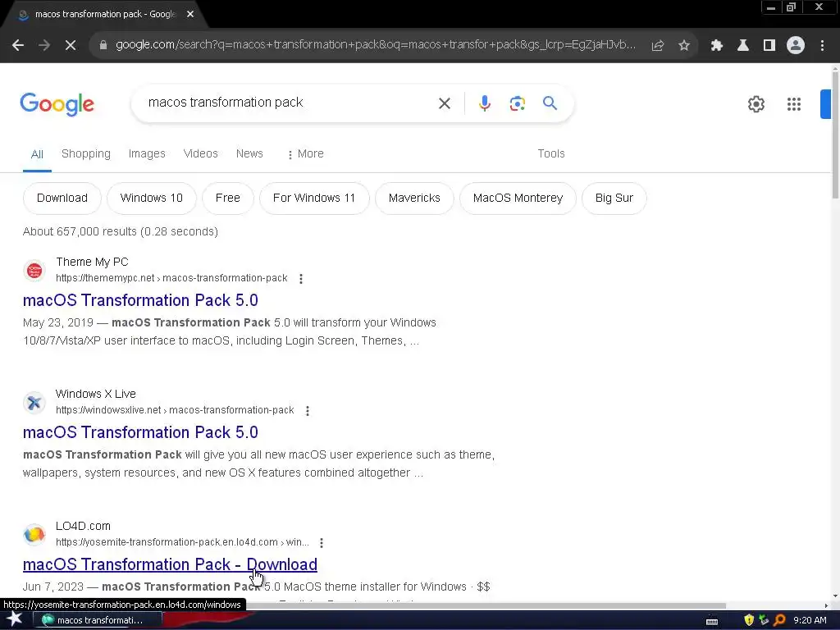840x630 pixels.
Task: Open macOS Transformation Pack - Download link
Action: coord(170,564)
